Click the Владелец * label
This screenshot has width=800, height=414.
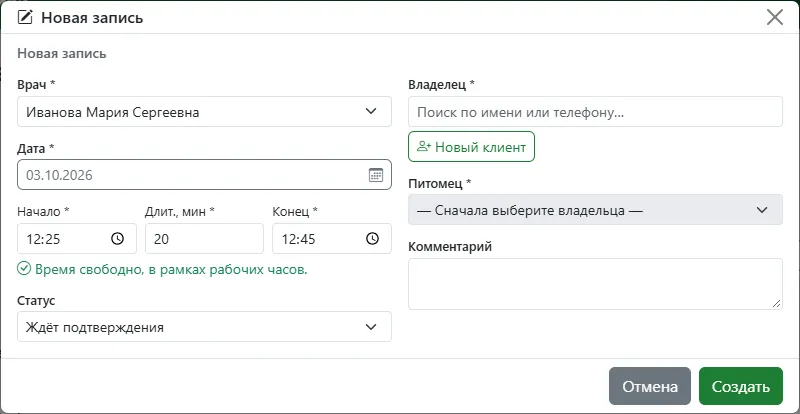pos(441,85)
